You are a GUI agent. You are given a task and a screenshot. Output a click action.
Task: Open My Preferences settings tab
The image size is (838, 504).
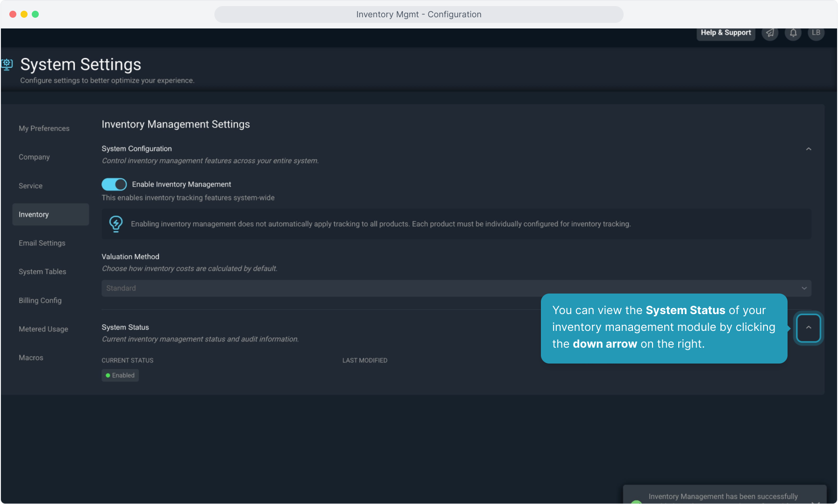point(44,128)
